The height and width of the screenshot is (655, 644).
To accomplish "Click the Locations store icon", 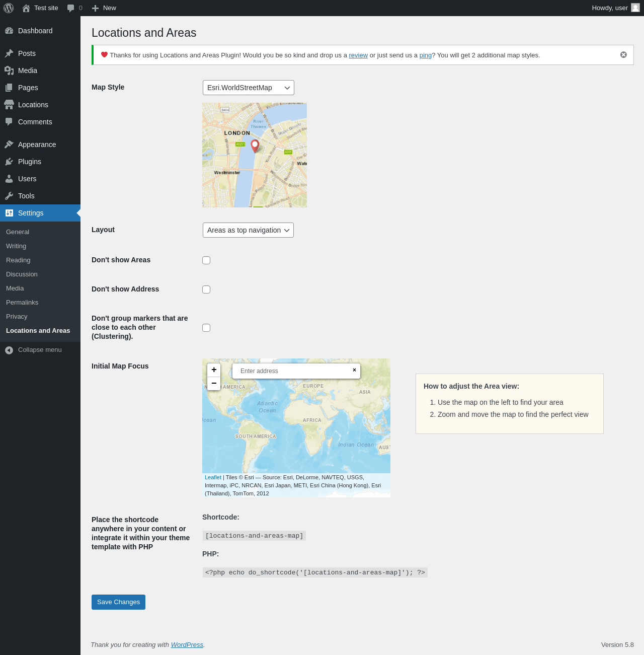I will click(x=9, y=105).
